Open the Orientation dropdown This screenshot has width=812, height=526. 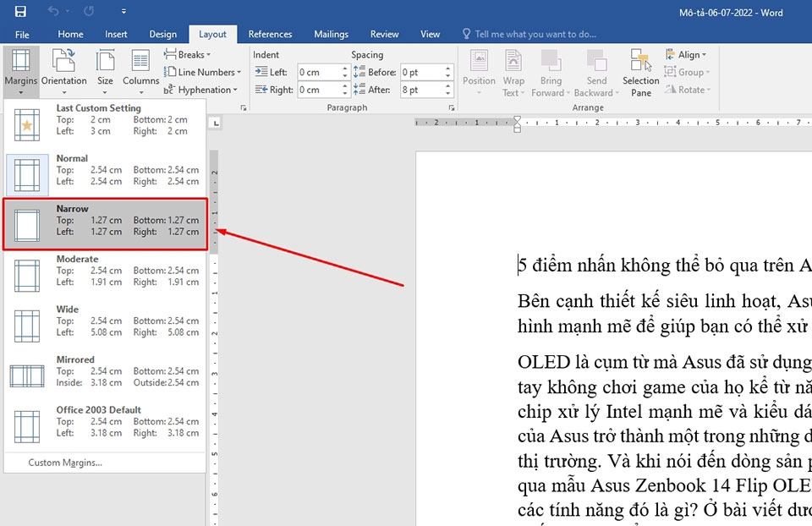63,71
